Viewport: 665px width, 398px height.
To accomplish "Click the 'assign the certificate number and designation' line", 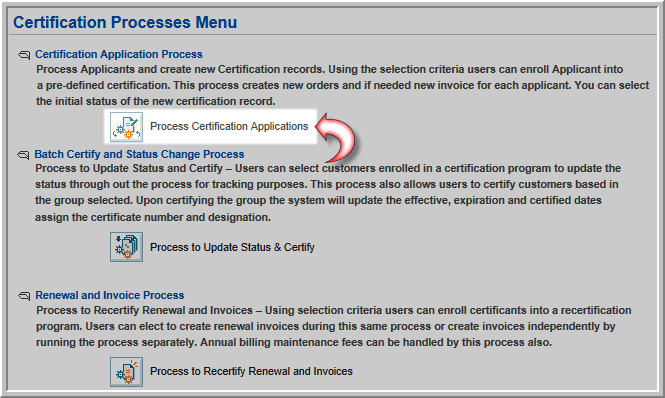I will (153, 217).
